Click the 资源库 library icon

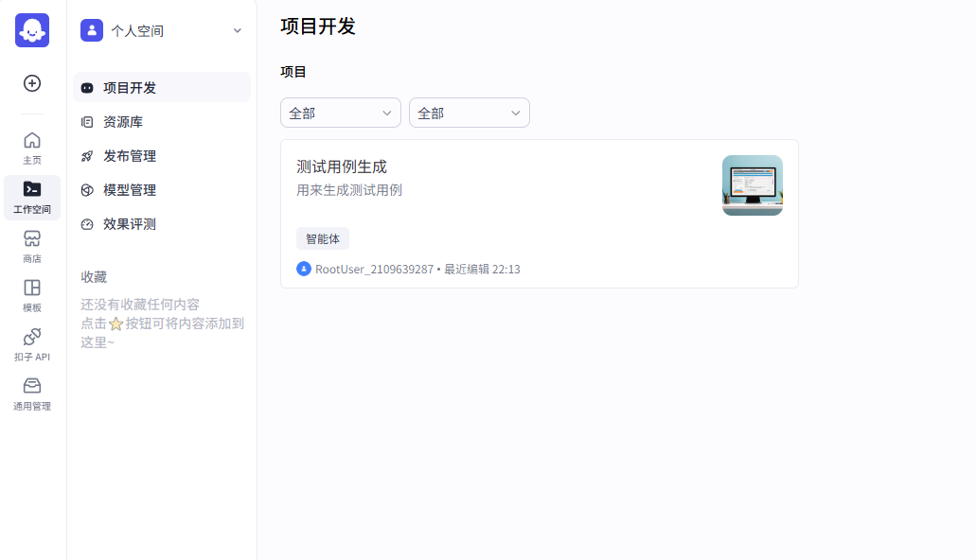tap(87, 122)
